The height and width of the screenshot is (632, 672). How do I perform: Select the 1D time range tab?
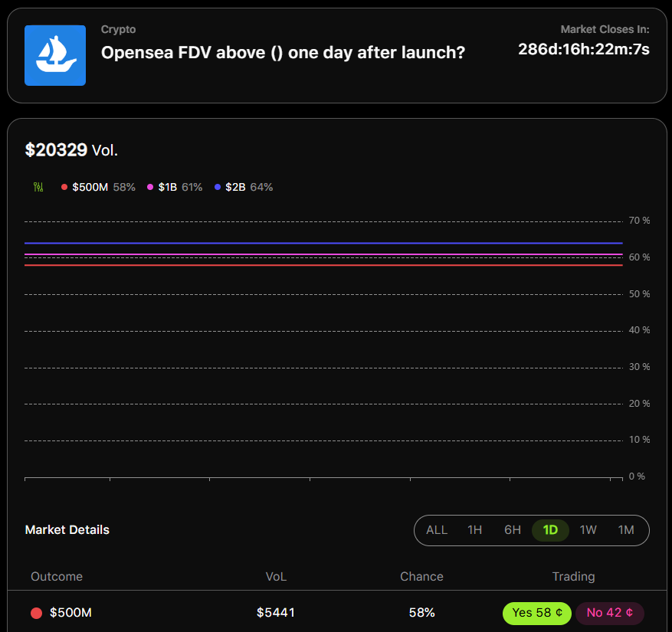point(550,530)
